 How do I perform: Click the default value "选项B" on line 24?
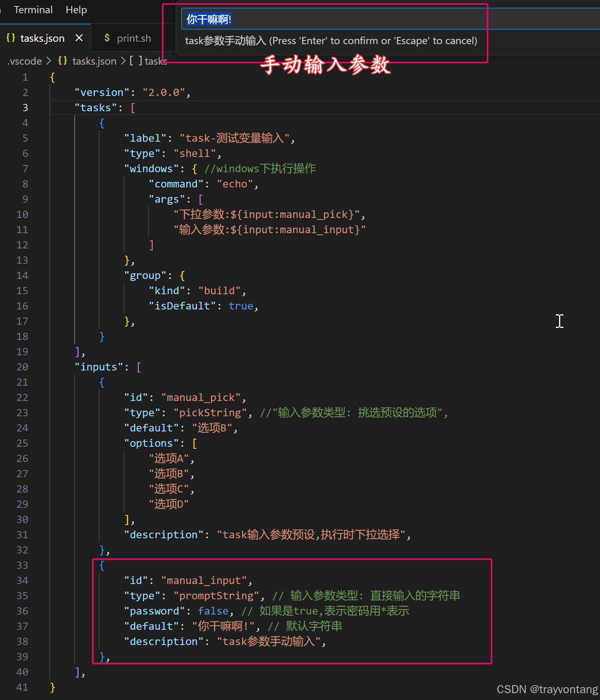[x=212, y=428]
